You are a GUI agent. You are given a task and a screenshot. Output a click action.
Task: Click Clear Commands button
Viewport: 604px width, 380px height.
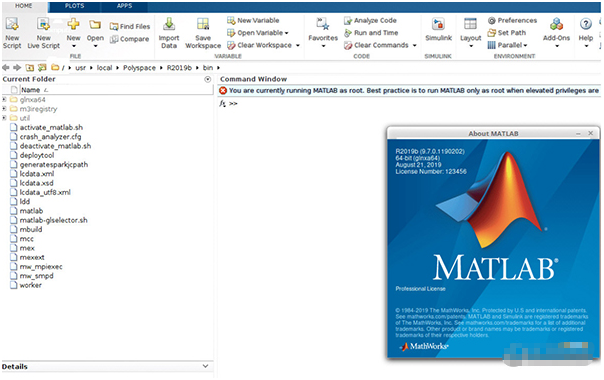pyautogui.click(x=376, y=45)
